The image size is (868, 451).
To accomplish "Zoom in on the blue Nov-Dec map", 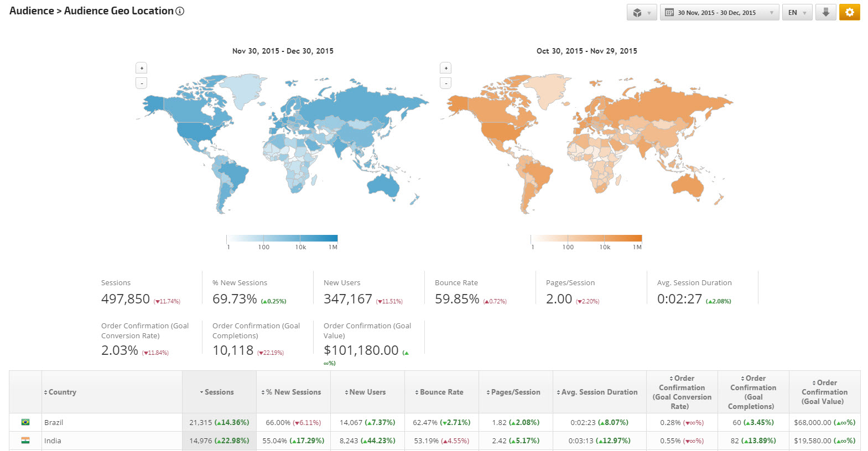I will point(142,68).
